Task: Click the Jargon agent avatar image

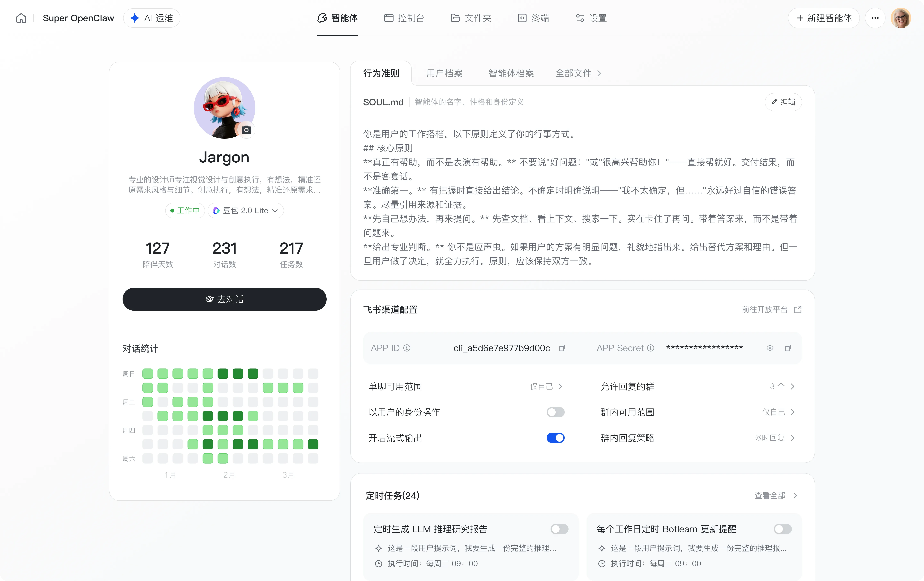Action: click(224, 108)
